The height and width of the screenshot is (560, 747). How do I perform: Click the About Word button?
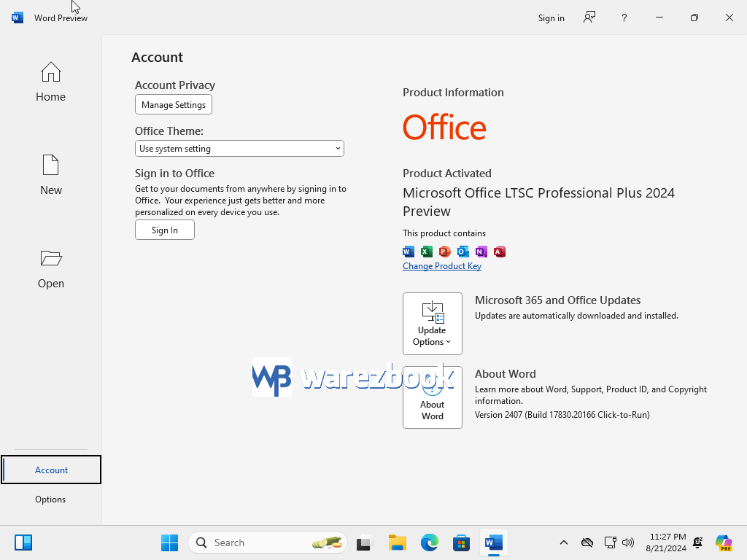coord(432,397)
